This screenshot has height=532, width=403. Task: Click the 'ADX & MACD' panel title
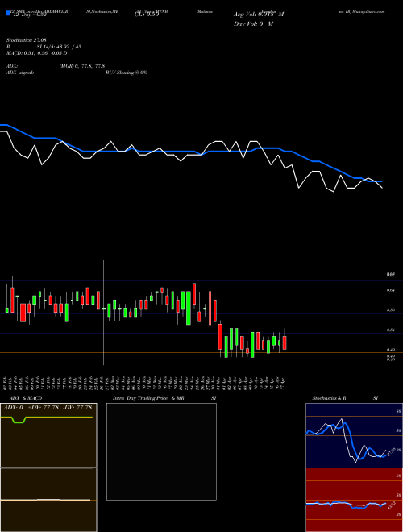coord(26,398)
